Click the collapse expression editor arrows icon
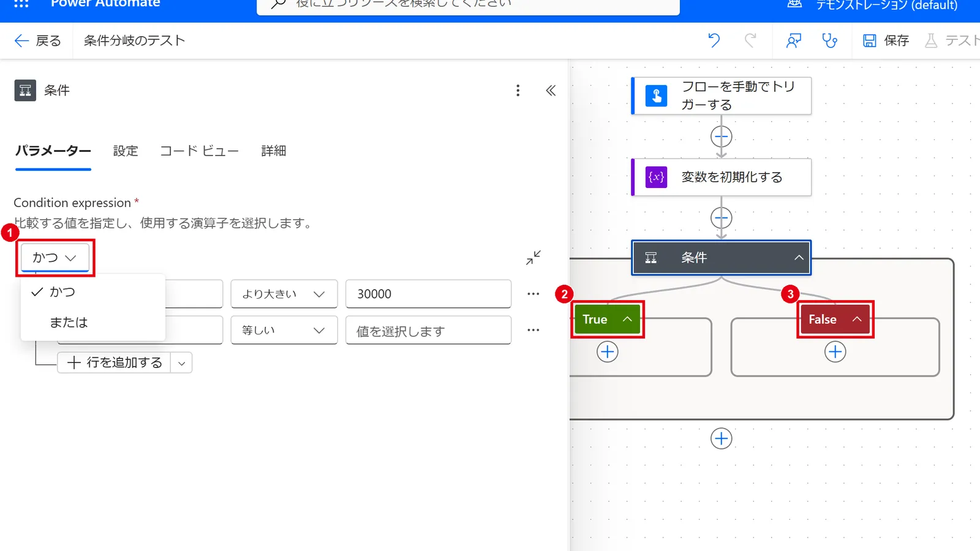980x551 pixels. click(x=533, y=258)
